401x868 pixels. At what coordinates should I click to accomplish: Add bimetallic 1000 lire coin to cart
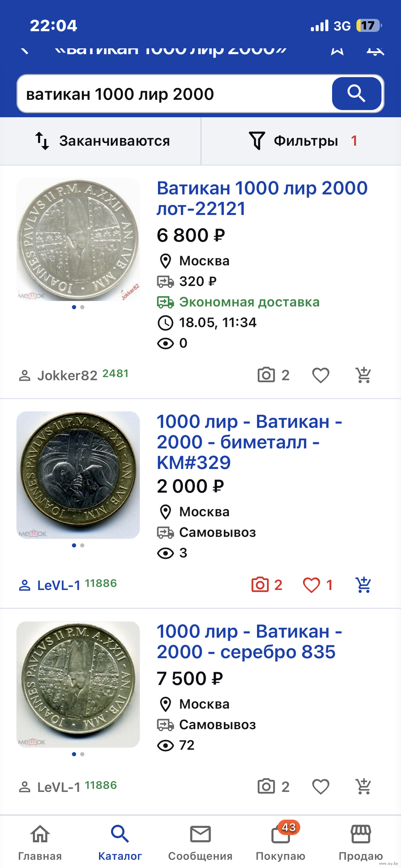coord(363,585)
